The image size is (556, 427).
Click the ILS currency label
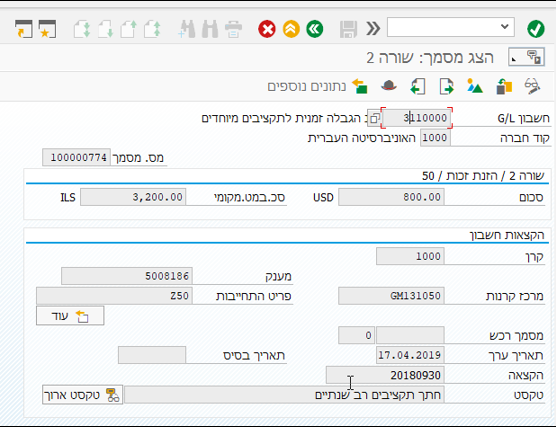tap(68, 197)
